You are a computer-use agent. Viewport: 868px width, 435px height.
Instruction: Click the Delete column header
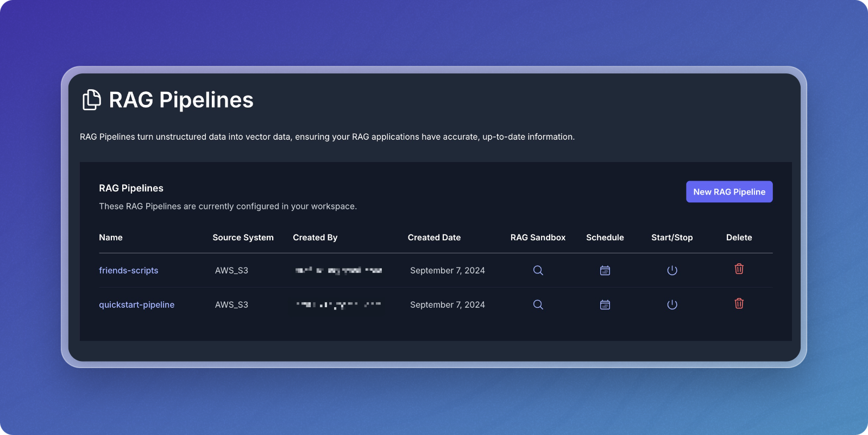[739, 238]
